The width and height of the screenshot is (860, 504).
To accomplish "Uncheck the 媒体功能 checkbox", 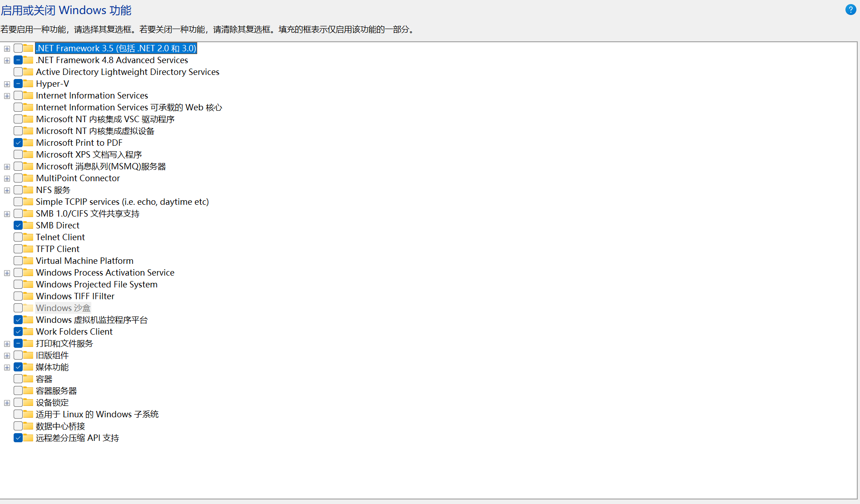I will [18, 367].
